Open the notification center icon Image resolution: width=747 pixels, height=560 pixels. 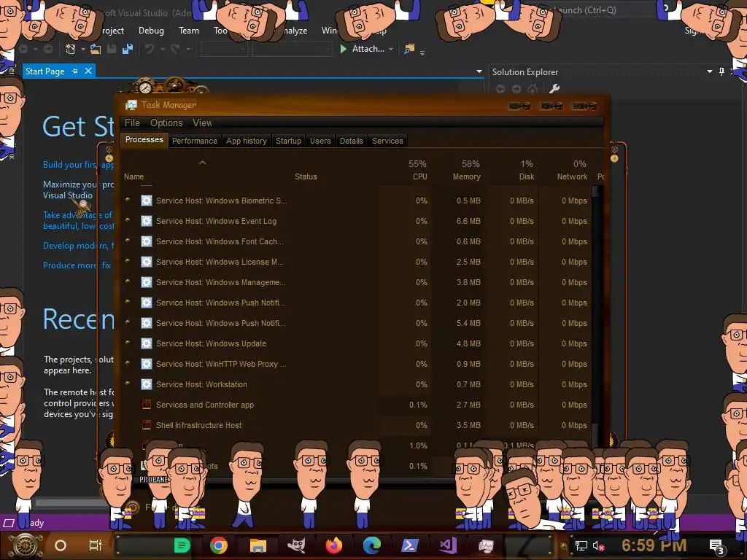(x=716, y=545)
